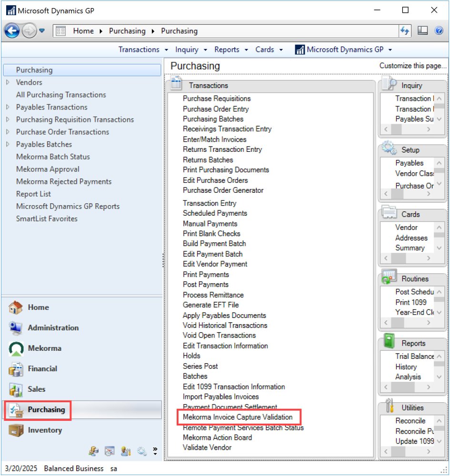Click the second small navigation pane button icon

(x=110, y=451)
